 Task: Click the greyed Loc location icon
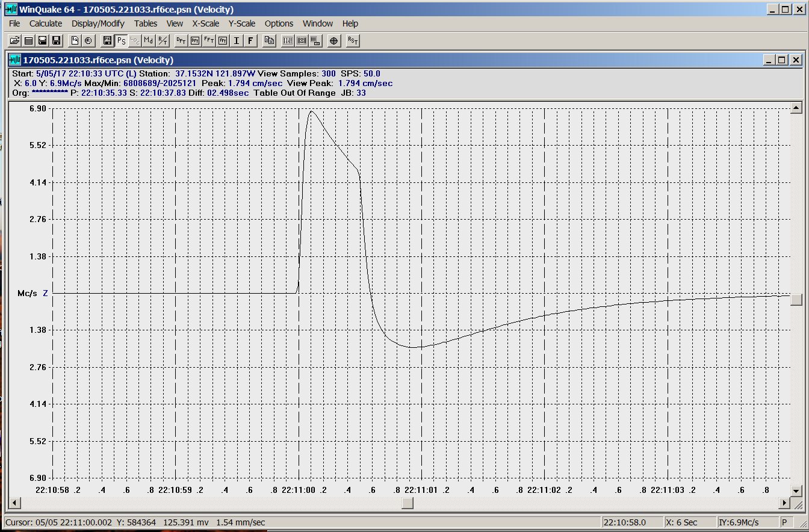pos(135,40)
